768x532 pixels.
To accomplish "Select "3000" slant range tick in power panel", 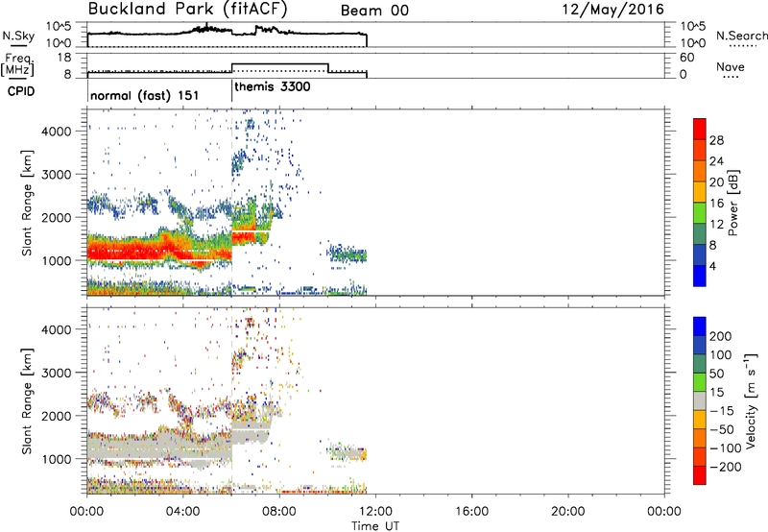I will (57, 175).
